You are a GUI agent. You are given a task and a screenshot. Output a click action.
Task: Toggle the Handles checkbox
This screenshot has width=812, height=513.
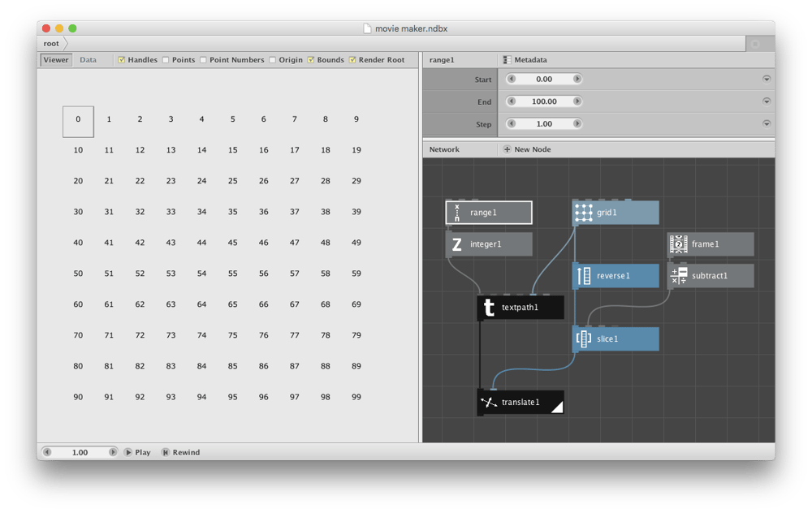point(122,60)
